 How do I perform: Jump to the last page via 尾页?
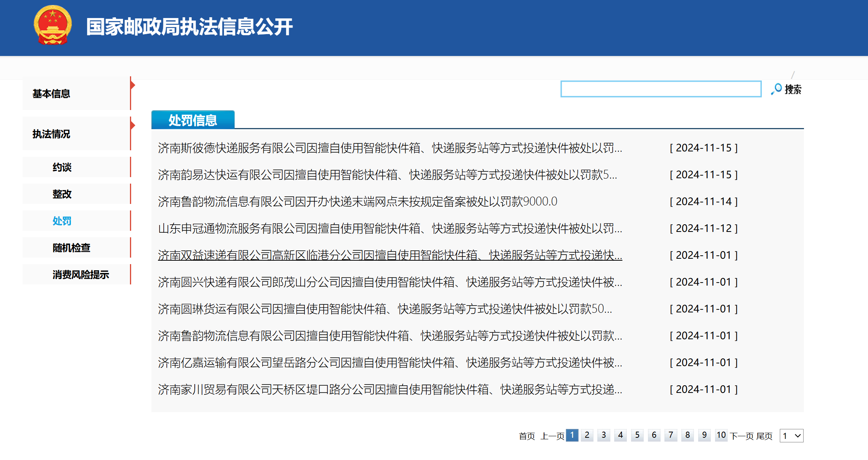pyautogui.click(x=764, y=436)
